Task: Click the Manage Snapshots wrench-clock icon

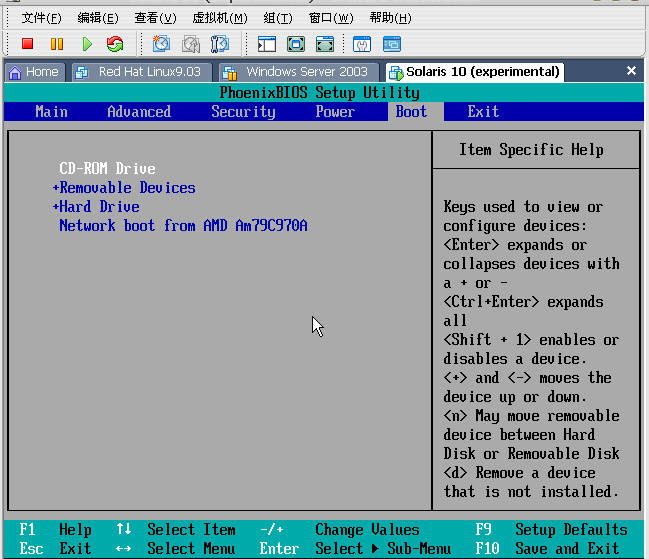Action: [220, 44]
